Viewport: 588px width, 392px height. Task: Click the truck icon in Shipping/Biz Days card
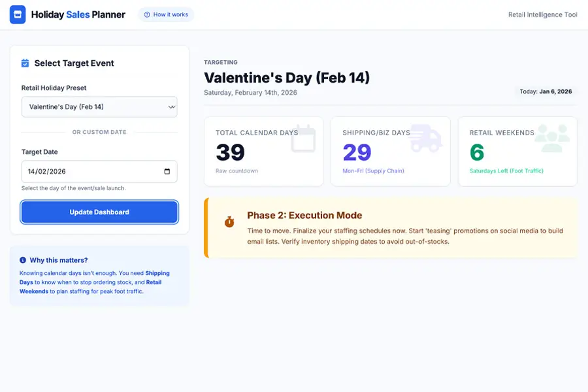[426, 139]
